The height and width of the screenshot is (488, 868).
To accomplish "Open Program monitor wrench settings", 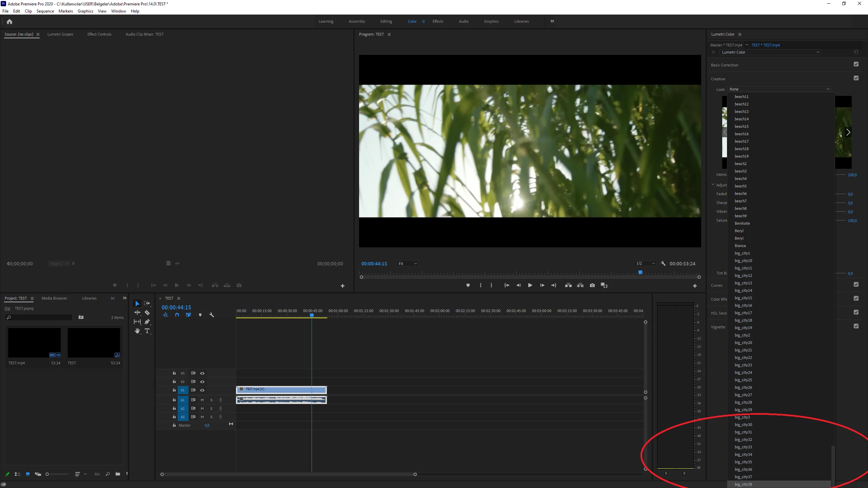I will (663, 263).
